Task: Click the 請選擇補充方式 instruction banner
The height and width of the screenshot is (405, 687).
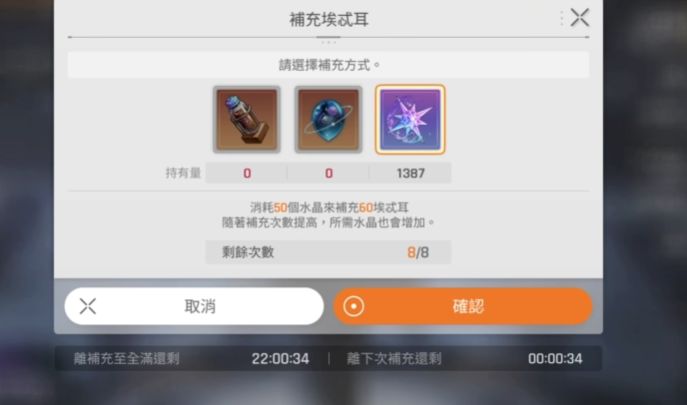Action: tap(328, 65)
